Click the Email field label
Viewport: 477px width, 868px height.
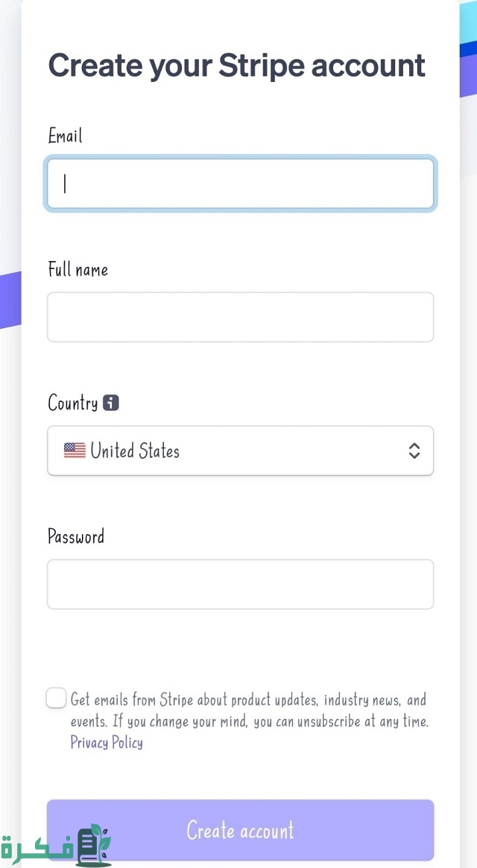(65, 136)
